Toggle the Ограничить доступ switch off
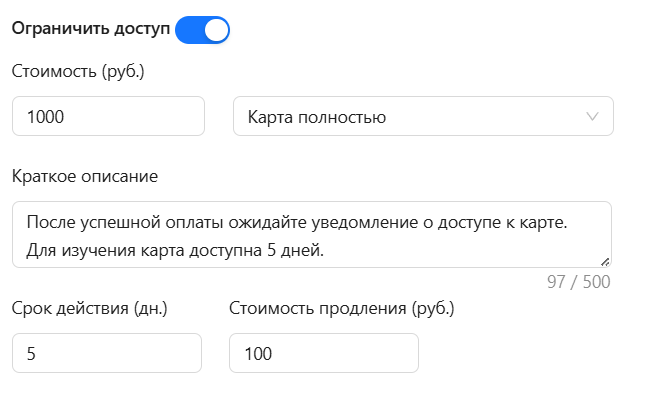This screenshot has width=656, height=407. click(x=202, y=30)
